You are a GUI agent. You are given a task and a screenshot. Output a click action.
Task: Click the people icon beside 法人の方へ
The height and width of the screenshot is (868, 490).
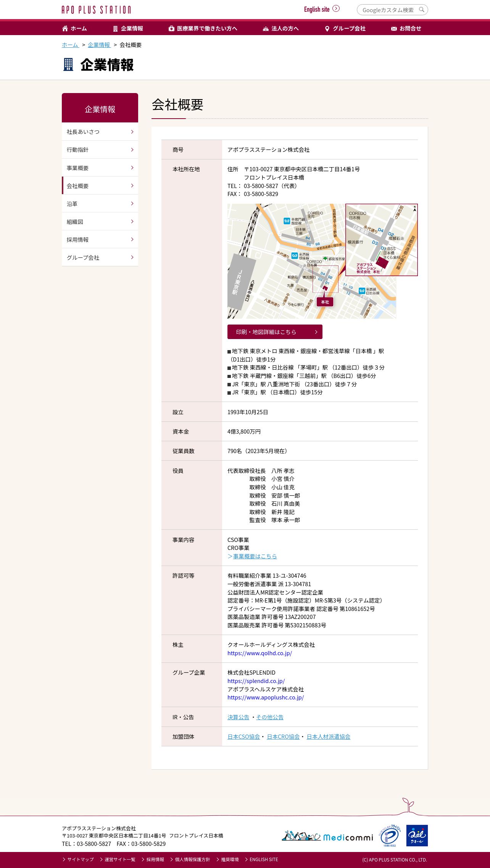tap(266, 29)
